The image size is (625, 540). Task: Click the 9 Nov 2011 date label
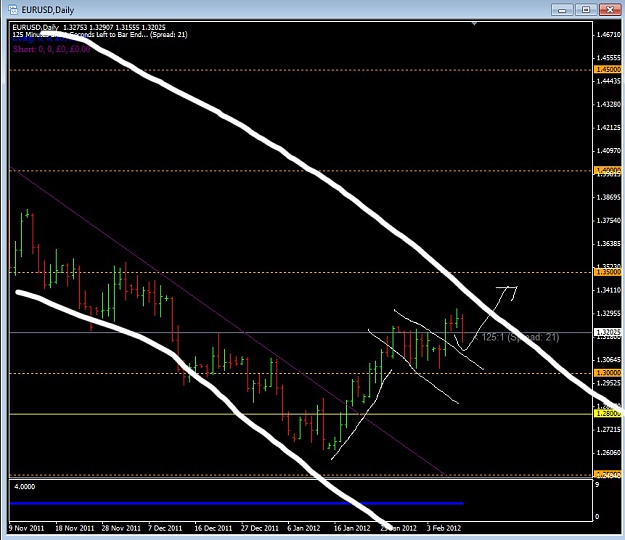point(26,528)
